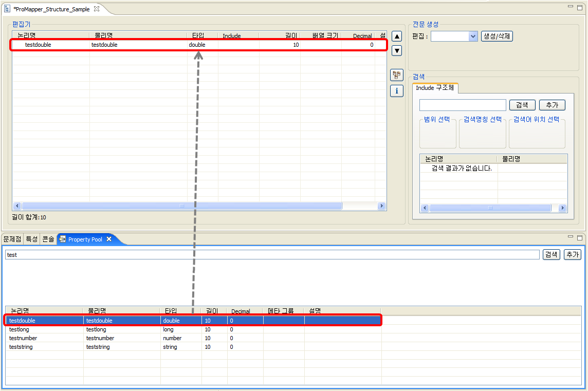
Task: Select the structure group icon below the arrows
Action: (396, 75)
